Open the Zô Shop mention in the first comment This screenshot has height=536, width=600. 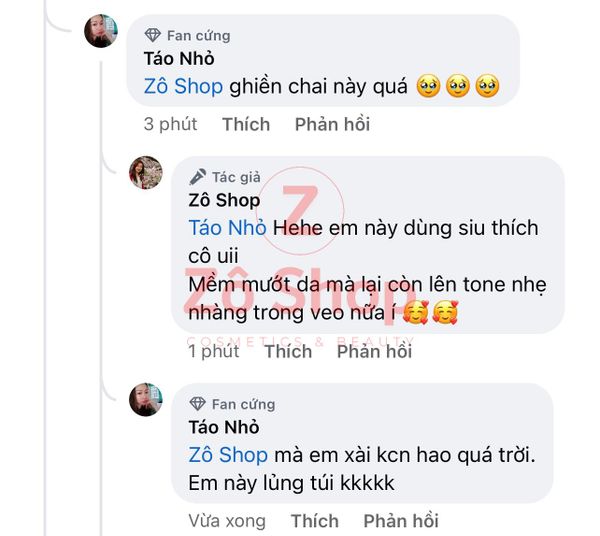(183, 86)
